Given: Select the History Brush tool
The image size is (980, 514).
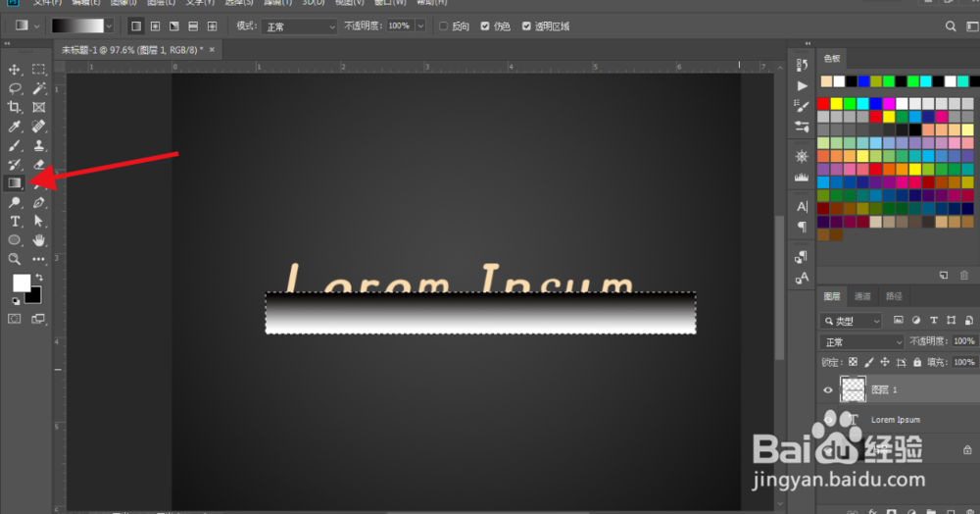Looking at the screenshot, I should (15, 165).
